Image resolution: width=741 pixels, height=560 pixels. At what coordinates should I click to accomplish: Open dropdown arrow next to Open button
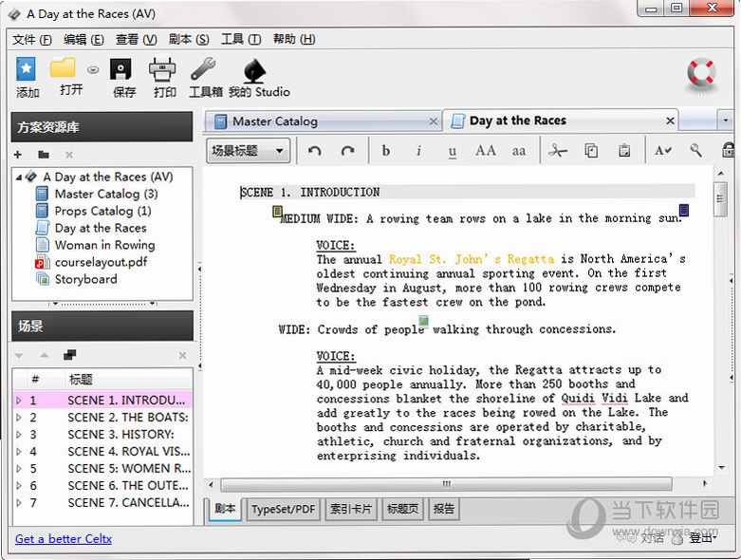(x=93, y=70)
